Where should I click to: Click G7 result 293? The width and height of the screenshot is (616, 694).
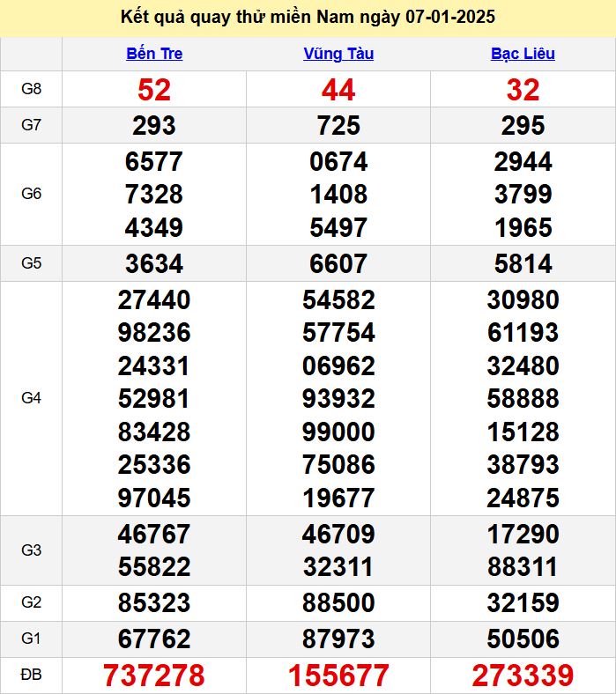[x=154, y=126]
